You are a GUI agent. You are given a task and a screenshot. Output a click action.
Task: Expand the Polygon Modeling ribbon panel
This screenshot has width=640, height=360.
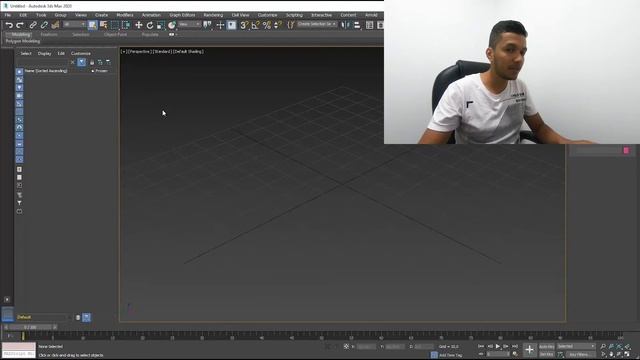pos(23,41)
